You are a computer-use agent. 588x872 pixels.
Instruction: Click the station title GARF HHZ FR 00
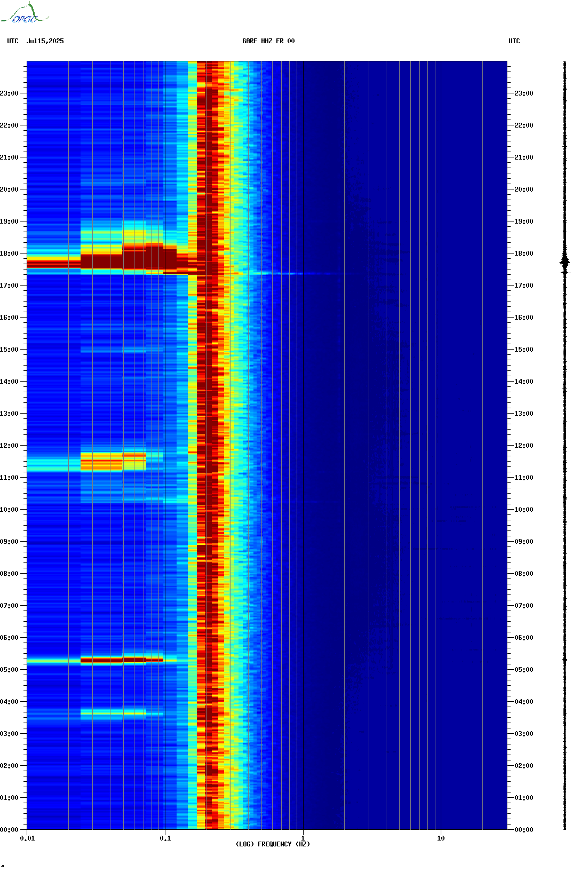pyautogui.click(x=268, y=41)
